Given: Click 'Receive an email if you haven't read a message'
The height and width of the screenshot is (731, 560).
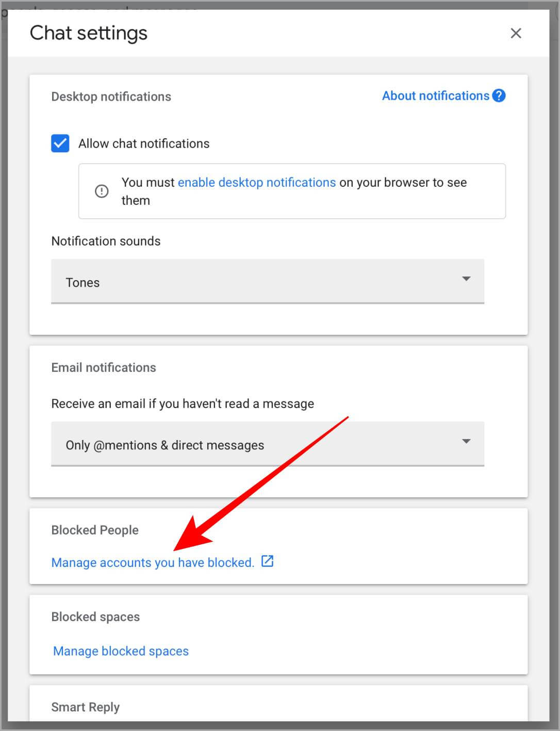Looking at the screenshot, I should 183,403.
